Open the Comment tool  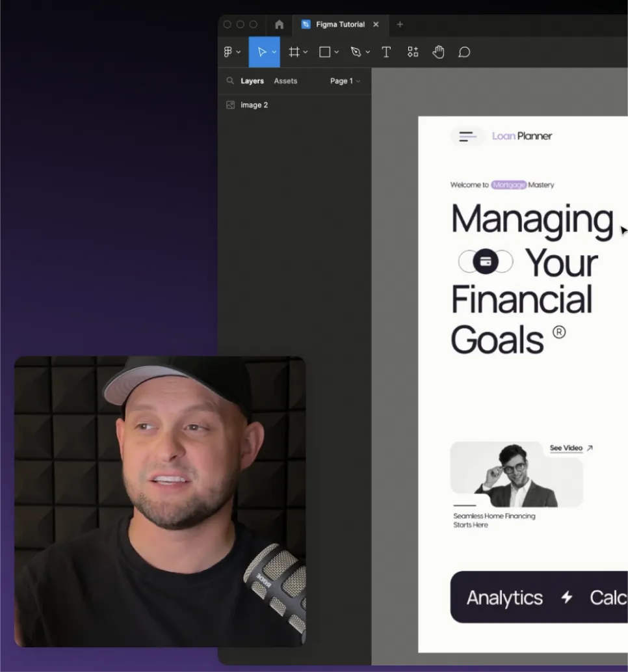464,52
